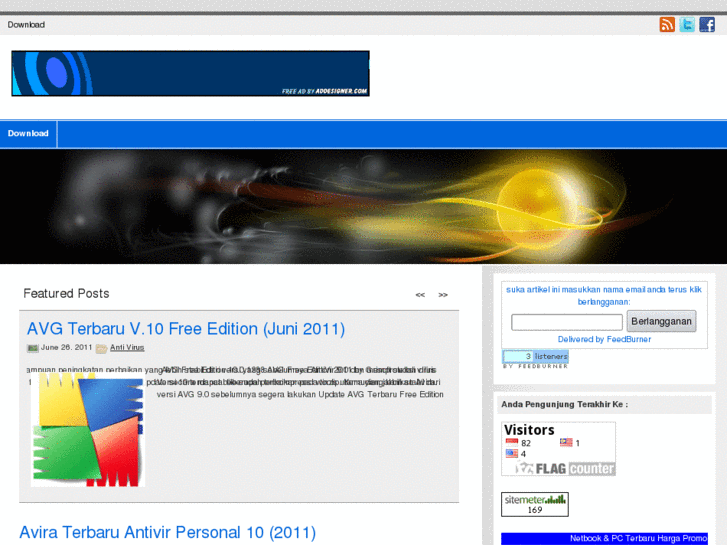Open AVG Terbaru V.10 Free Edition post title
Viewport: 727px width, 545px height.
(x=186, y=329)
